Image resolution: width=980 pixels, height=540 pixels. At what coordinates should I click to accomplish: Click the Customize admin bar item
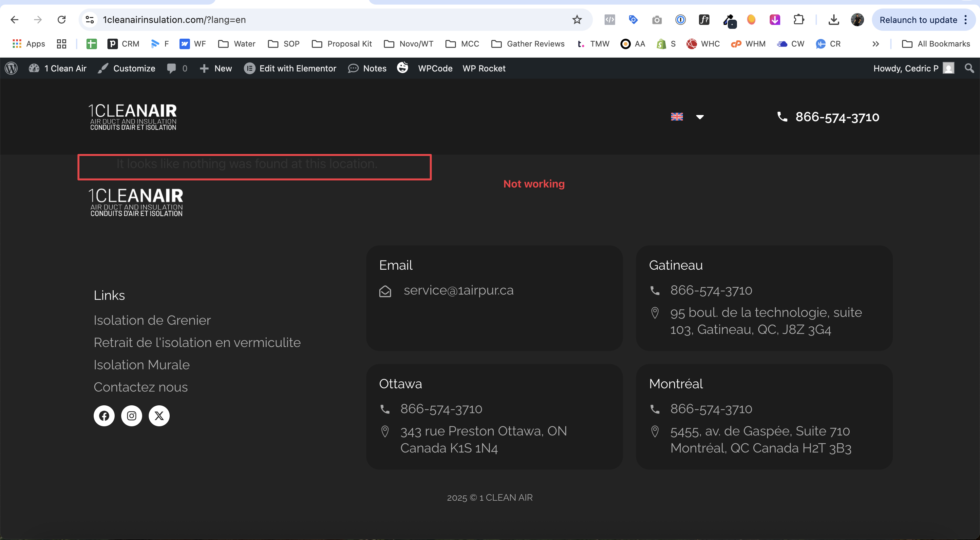[x=127, y=68]
